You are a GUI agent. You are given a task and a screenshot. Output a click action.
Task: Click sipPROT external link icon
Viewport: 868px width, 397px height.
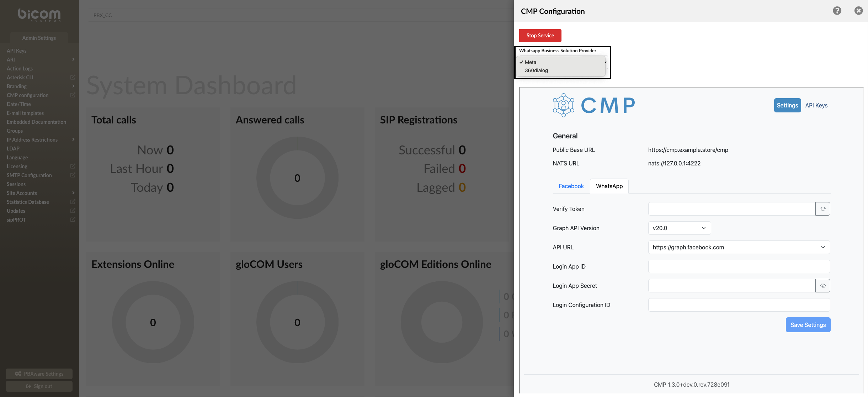pyautogui.click(x=73, y=219)
